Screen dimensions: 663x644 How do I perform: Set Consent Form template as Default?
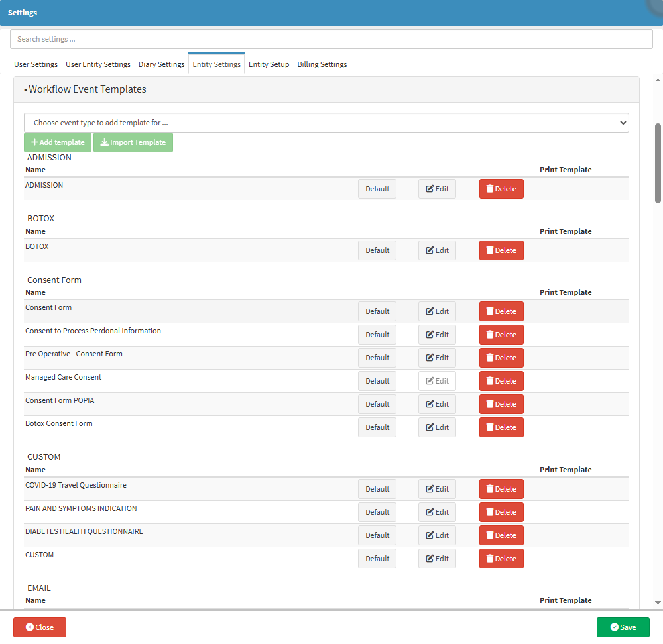click(x=377, y=311)
